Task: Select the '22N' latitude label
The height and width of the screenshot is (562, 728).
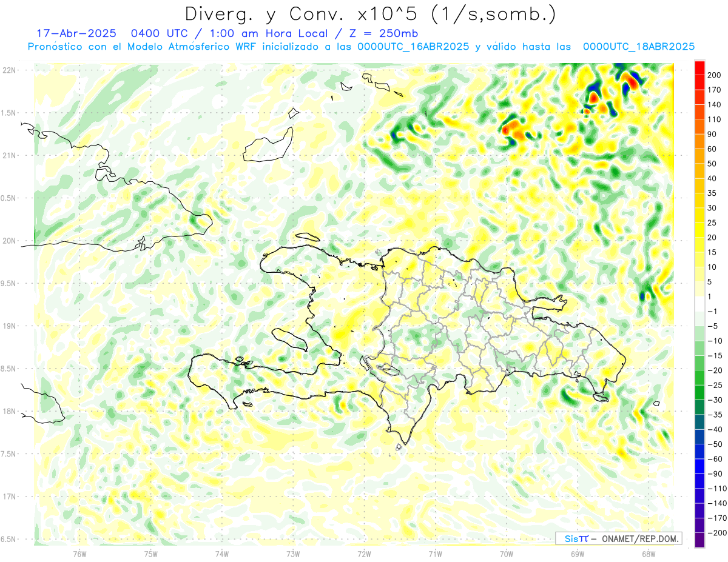Action: click(10, 70)
